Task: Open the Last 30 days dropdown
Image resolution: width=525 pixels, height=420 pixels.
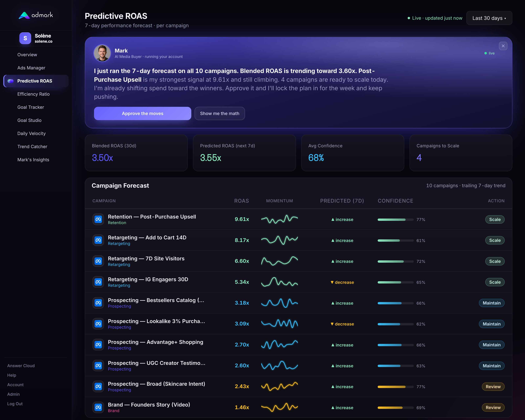Action: tap(489, 18)
